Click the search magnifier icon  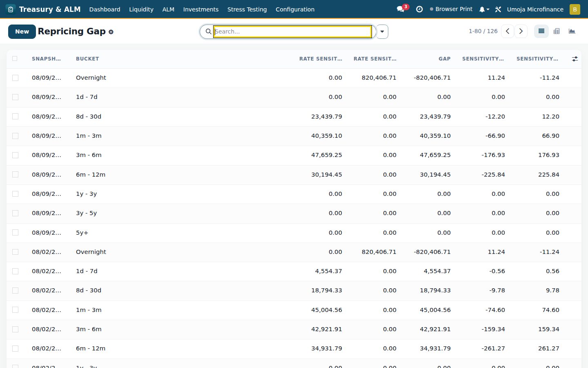click(x=208, y=31)
